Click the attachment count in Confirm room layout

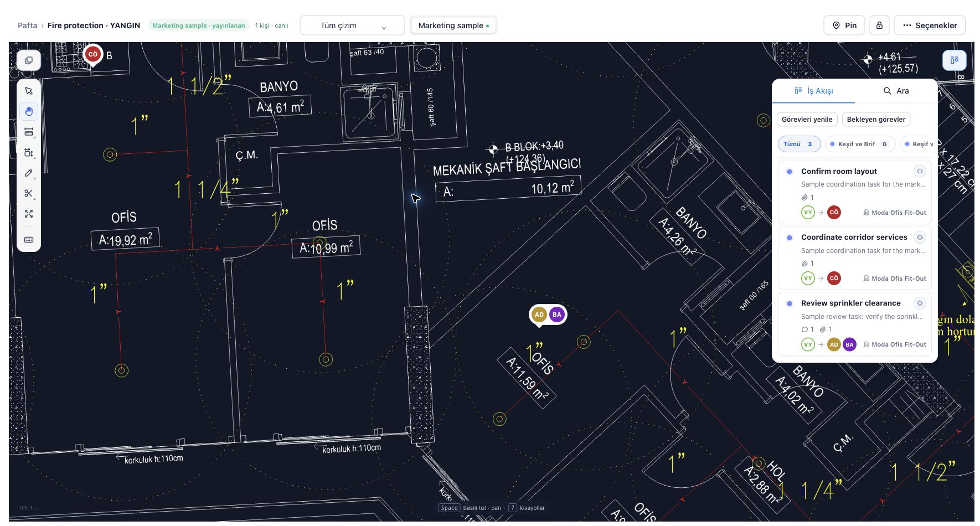click(x=808, y=197)
